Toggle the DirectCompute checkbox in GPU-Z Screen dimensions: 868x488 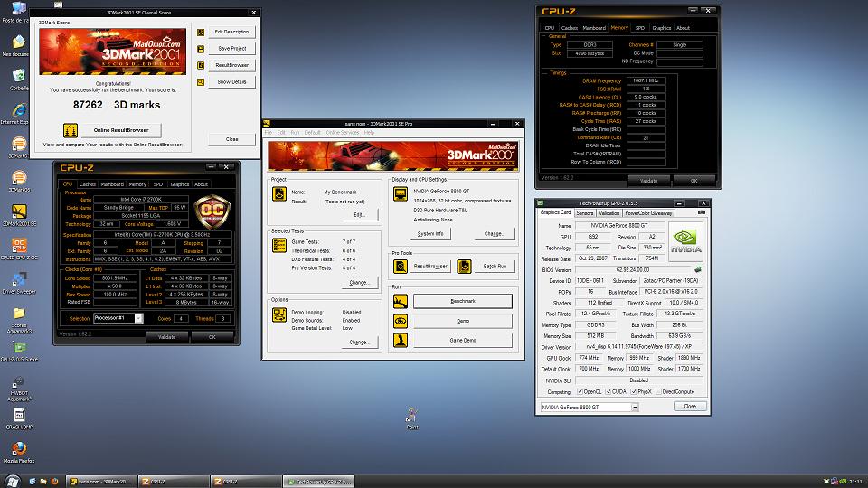[x=658, y=391]
